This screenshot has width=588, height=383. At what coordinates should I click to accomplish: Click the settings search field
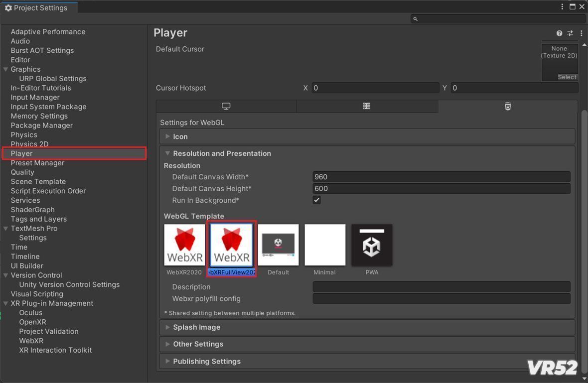point(498,19)
